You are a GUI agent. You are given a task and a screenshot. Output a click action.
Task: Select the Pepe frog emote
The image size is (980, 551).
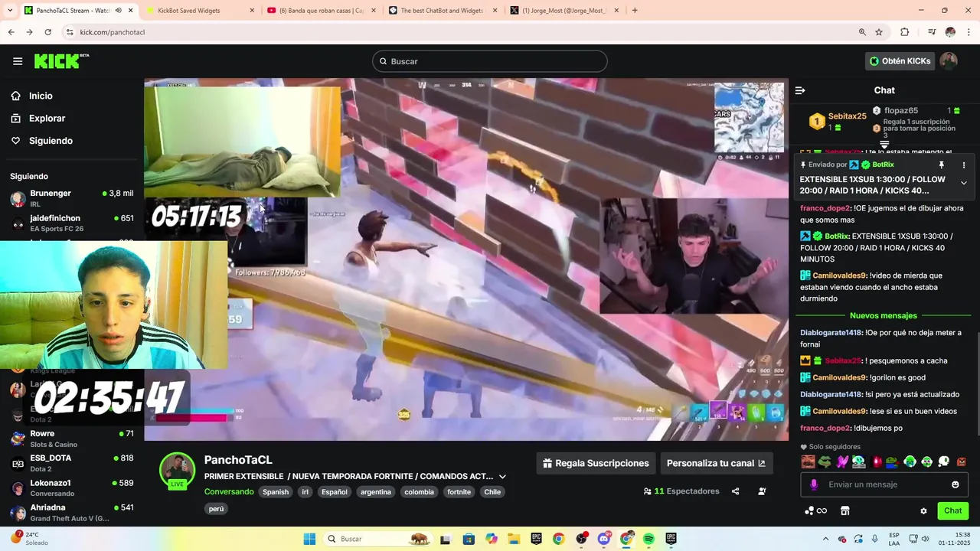[825, 461]
